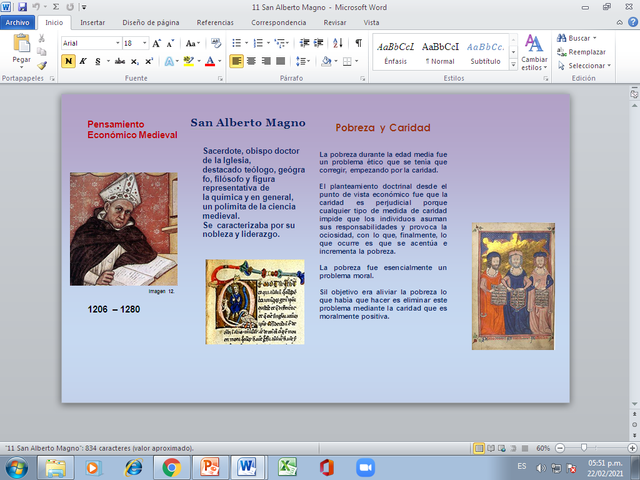Viewport: 640px width, 480px height.
Task: Click the Clear Formatting icon
Action: pyautogui.click(x=216, y=43)
